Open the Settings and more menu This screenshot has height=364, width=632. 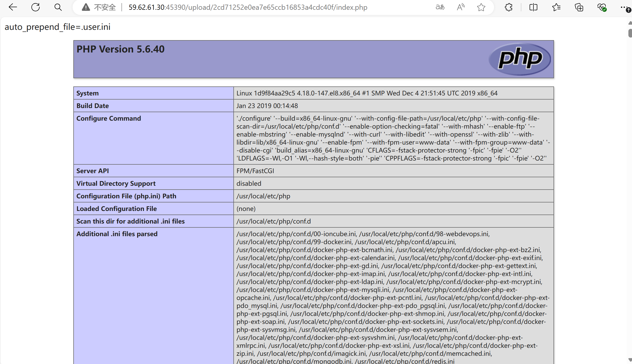tap(624, 7)
